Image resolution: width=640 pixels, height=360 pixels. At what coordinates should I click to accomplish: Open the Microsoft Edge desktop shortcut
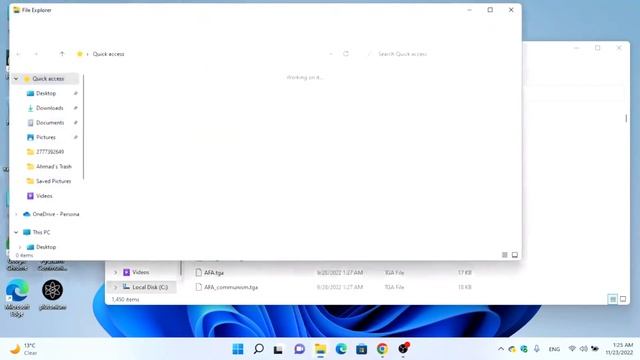point(17,298)
